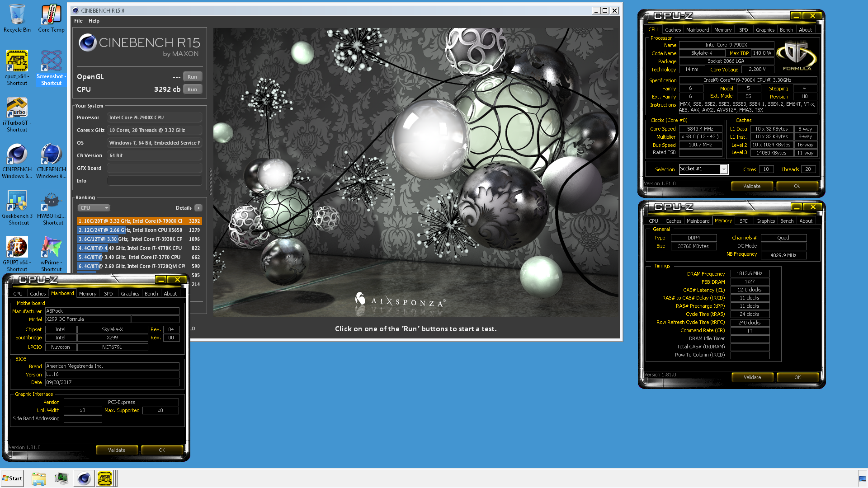Screen dimensions: 868x488
Task: Select ranking entry Intel Core i7-3720QM
Action: 139,266
